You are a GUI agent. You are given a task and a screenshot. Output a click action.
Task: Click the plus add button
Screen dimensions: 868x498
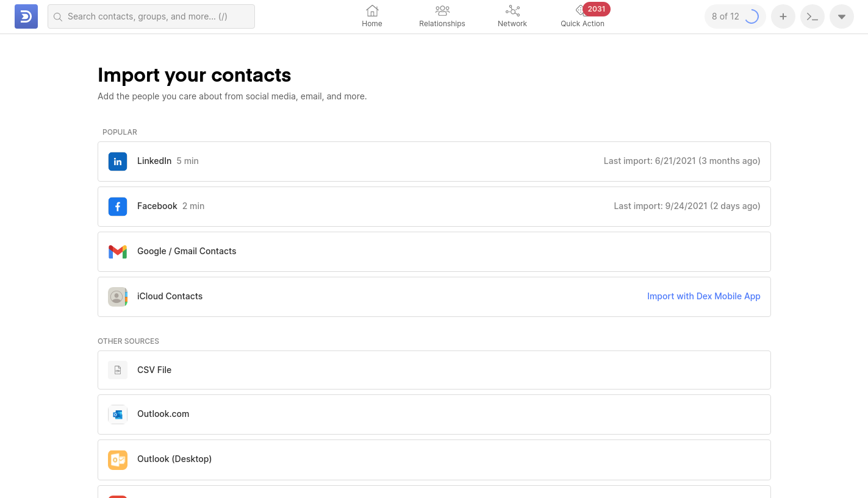pyautogui.click(x=783, y=16)
